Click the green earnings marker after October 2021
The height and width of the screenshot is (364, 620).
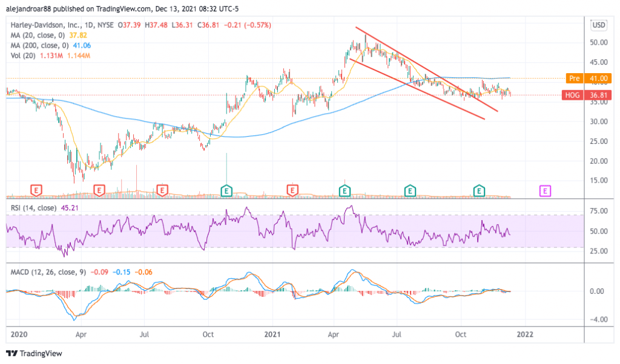(x=480, y=191)
